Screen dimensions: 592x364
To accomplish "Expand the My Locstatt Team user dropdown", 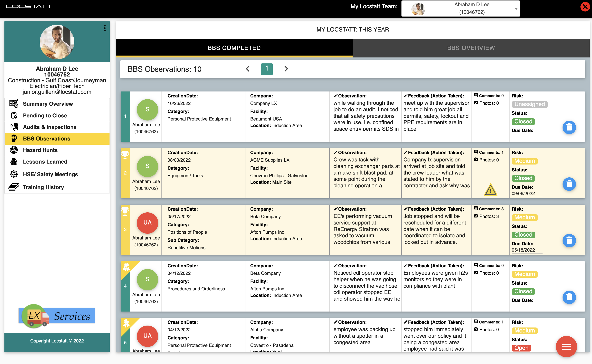I will click(x=516, y=8).
